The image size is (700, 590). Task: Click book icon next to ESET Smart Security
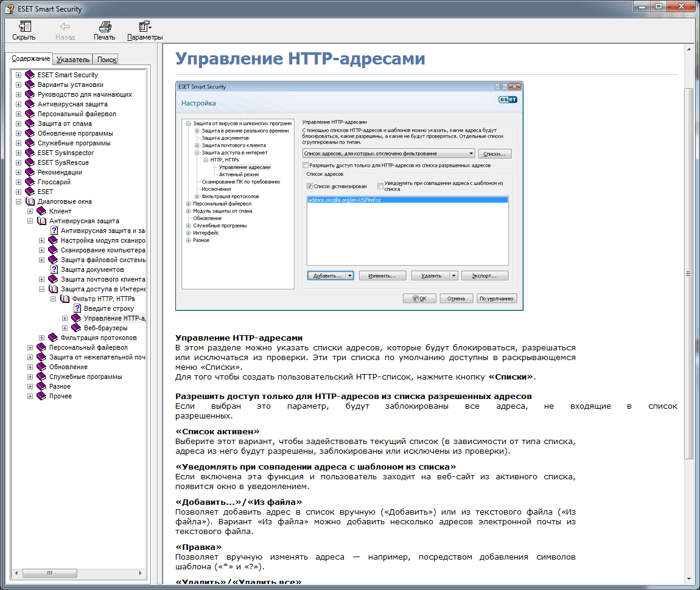click(x=30, y=75)
